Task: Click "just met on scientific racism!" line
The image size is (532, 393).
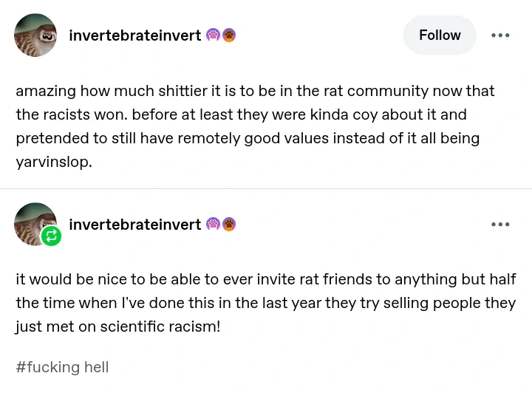Action: point(117,327)
